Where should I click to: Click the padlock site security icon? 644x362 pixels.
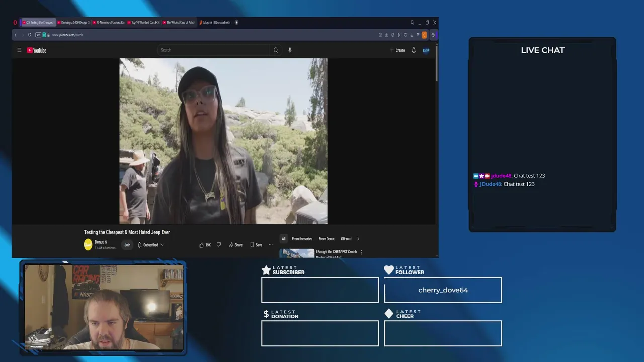48,35
